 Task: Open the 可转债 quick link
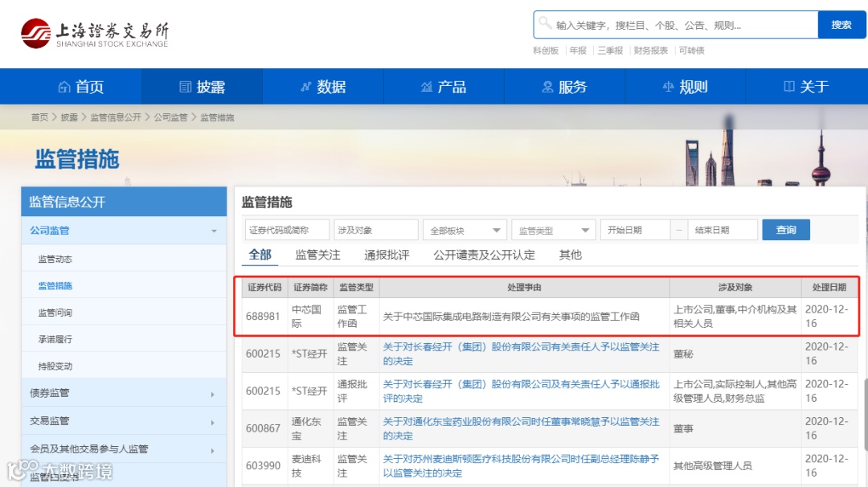[x=691, y=51]
